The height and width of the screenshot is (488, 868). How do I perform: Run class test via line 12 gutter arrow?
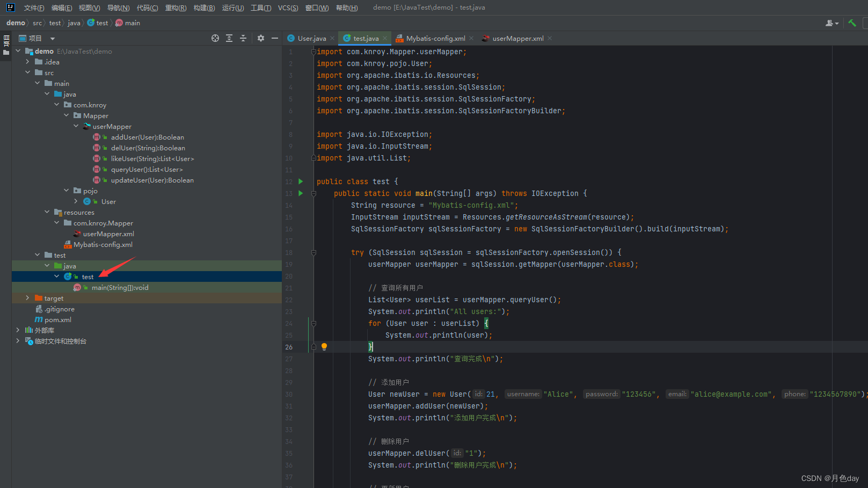(301, 181)
